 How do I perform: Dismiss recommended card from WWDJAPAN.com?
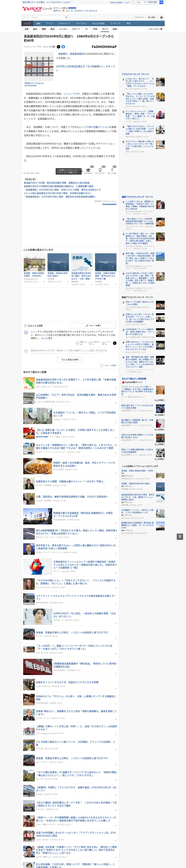point(44,282)
